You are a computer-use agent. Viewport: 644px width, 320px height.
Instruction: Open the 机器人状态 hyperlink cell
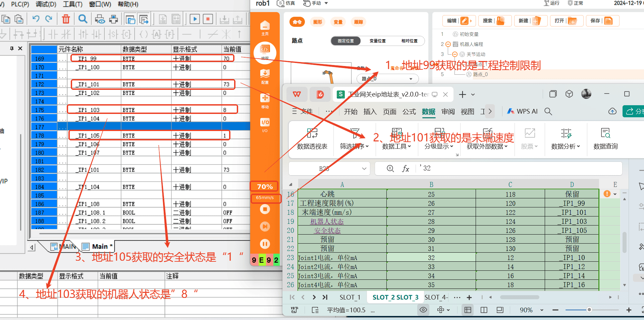[327, 221]
